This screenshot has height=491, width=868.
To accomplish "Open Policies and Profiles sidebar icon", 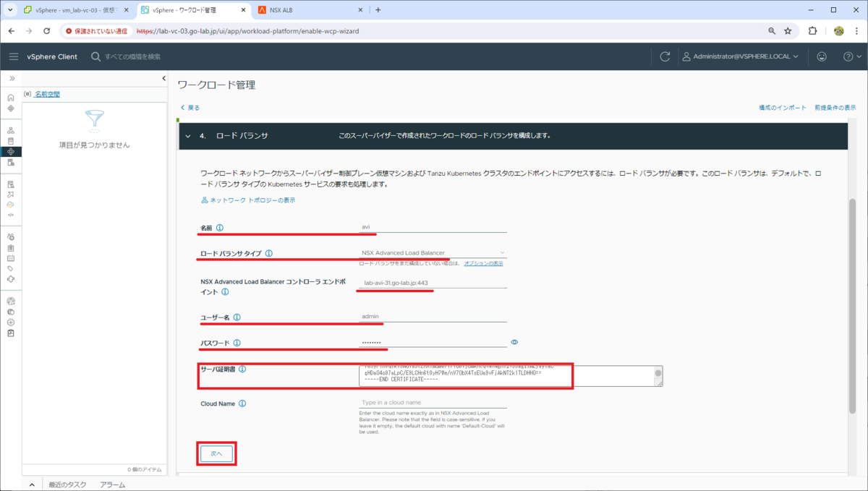I will click(11, 184).
